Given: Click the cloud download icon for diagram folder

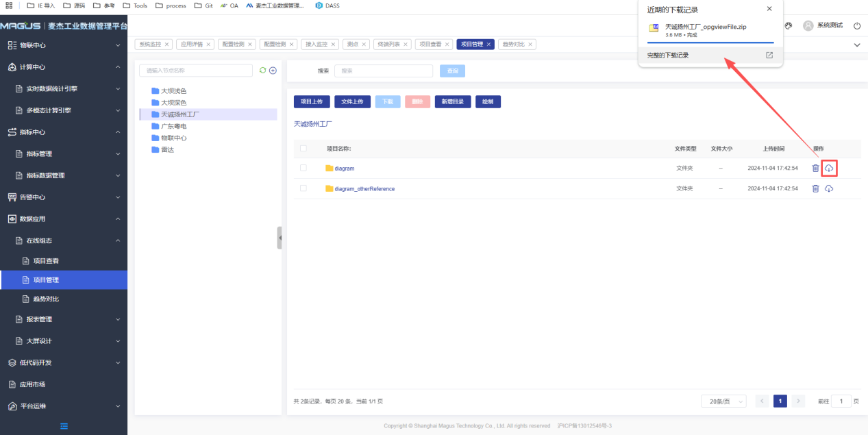Looking at the screenshot, I should [x=829, y=169].
